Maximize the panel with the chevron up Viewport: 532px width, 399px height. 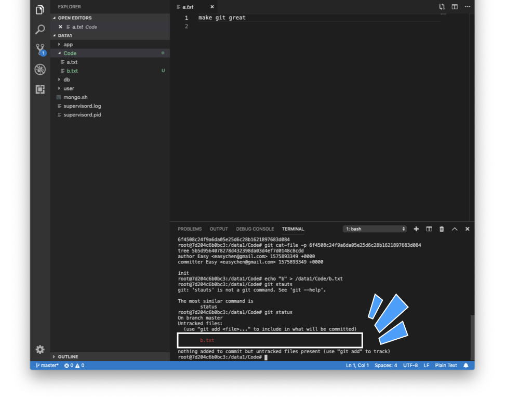455,229
